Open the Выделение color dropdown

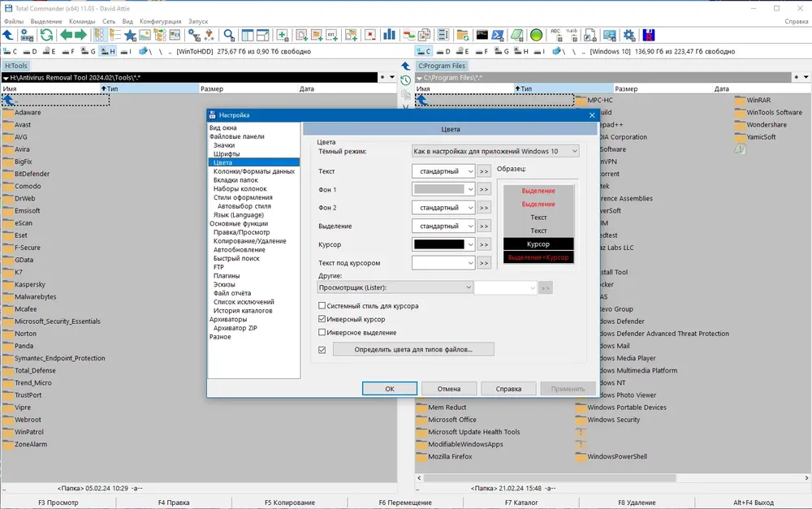443,226
